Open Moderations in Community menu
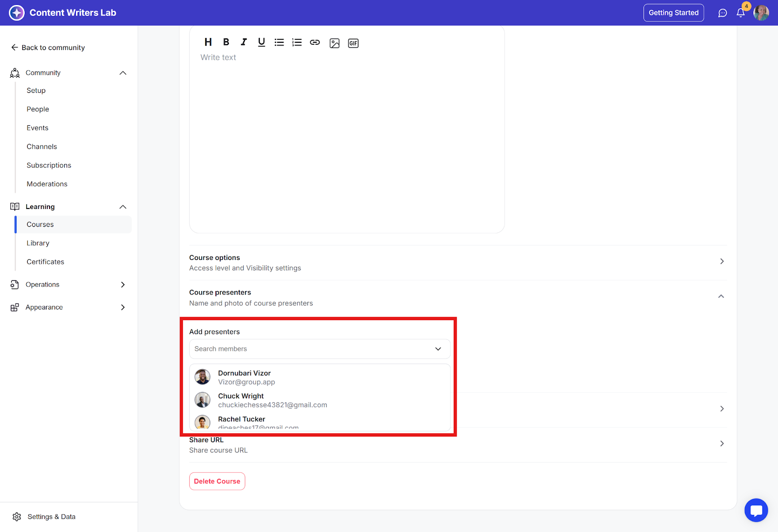This screenshot has width=778, height=532. coord(47,184)
